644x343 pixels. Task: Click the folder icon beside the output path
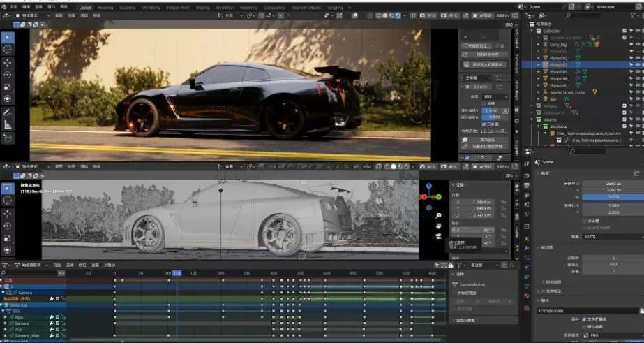pos(641,311)
